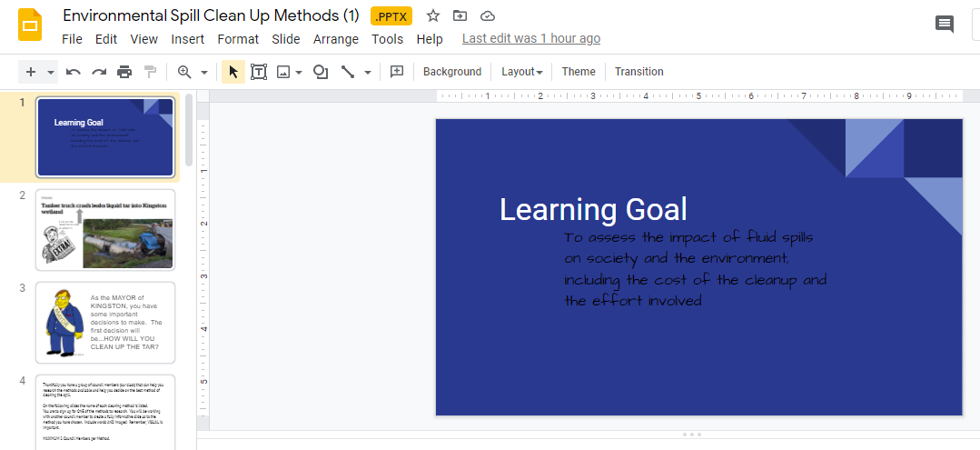Add a comment using toolbar icon
The image size is (980, 450).
point(396,72)
